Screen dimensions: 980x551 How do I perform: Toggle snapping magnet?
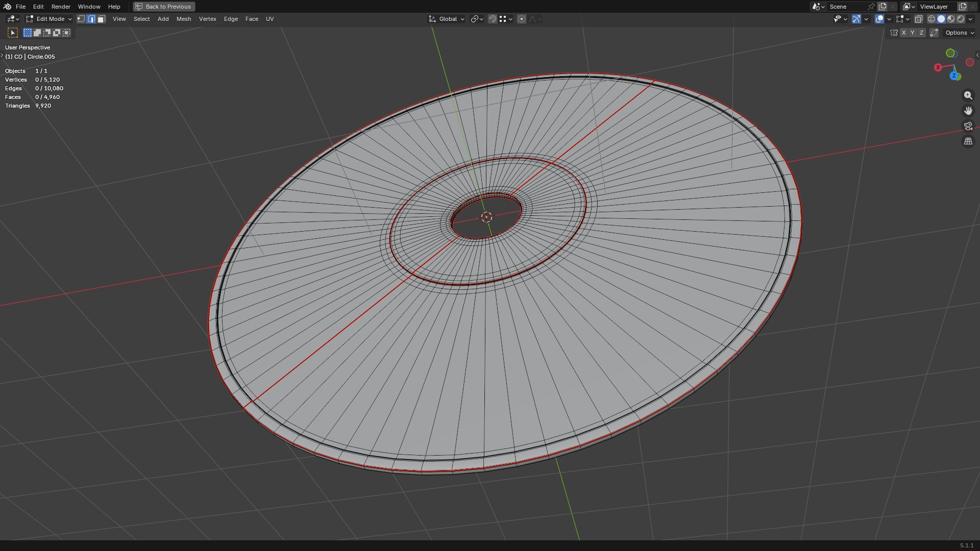point(493,19)
